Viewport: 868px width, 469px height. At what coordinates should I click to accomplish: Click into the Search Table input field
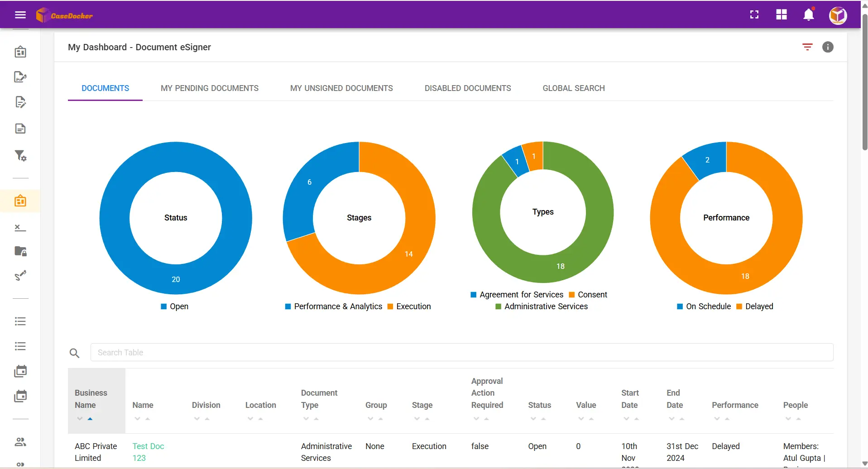462,352
